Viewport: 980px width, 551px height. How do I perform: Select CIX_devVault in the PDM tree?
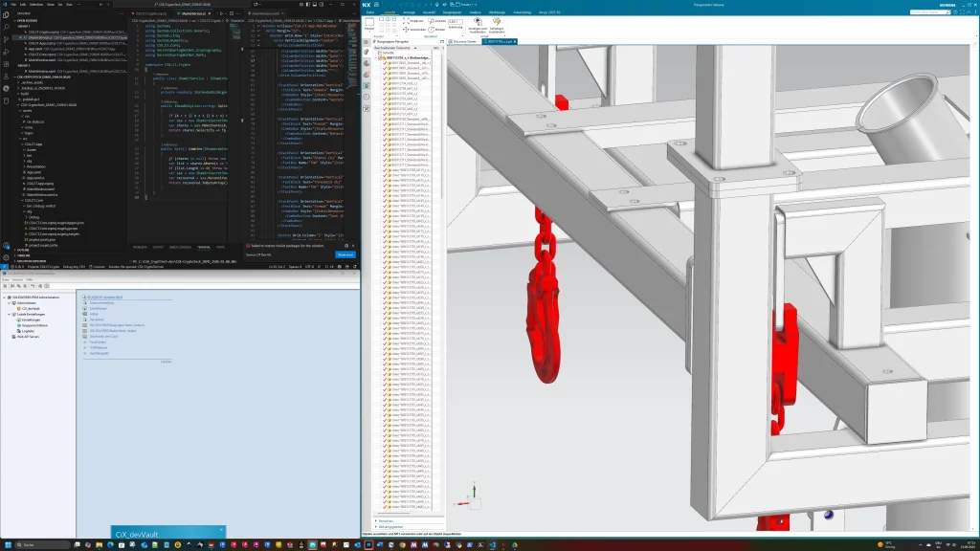click(27, 308)
